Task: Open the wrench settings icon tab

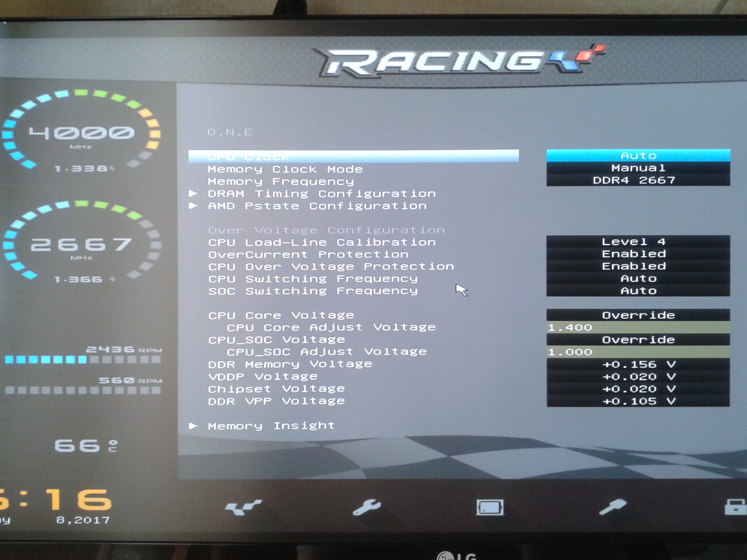Action: tap(367, 507)
